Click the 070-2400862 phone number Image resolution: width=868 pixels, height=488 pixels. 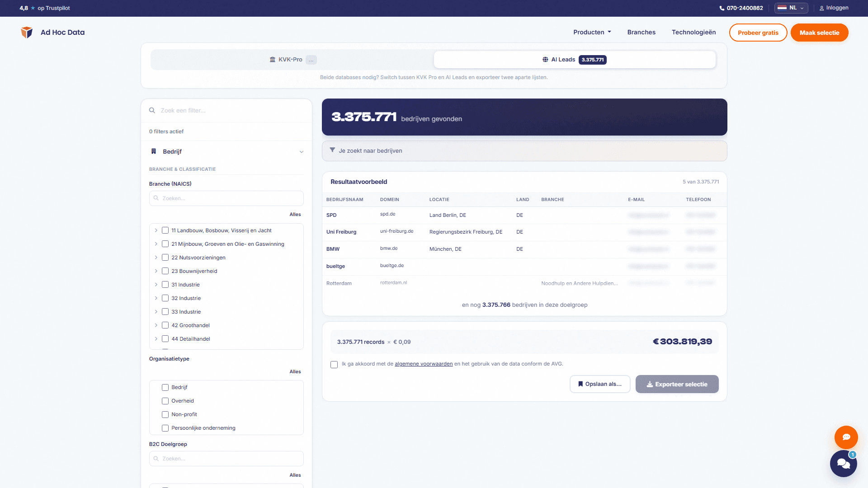click(x=745, y=8)
